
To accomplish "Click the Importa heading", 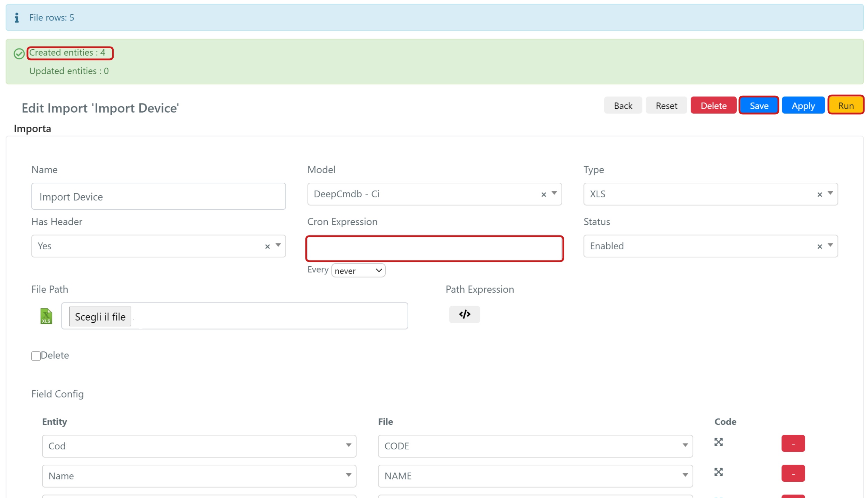I will tap(32, 129).
